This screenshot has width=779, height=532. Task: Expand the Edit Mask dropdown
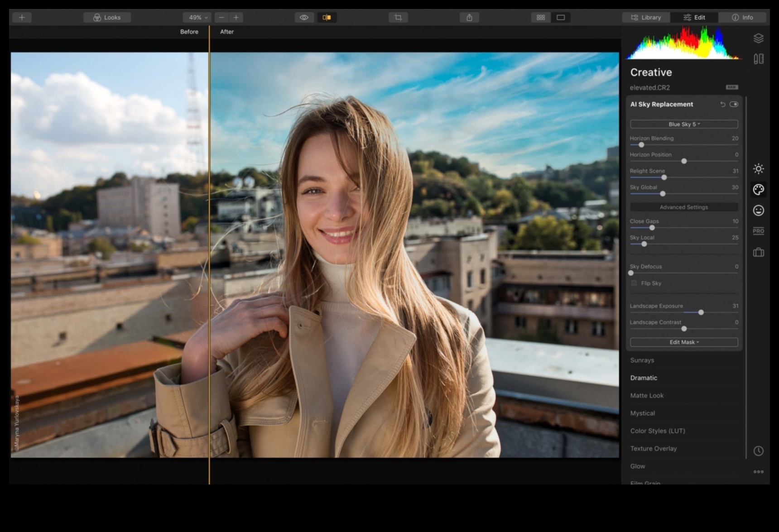(x=684, y=342)
